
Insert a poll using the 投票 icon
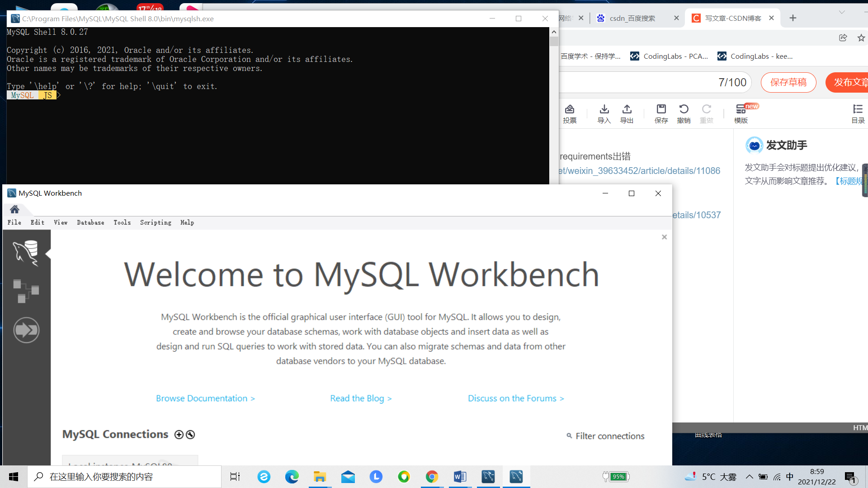point(570,113)
